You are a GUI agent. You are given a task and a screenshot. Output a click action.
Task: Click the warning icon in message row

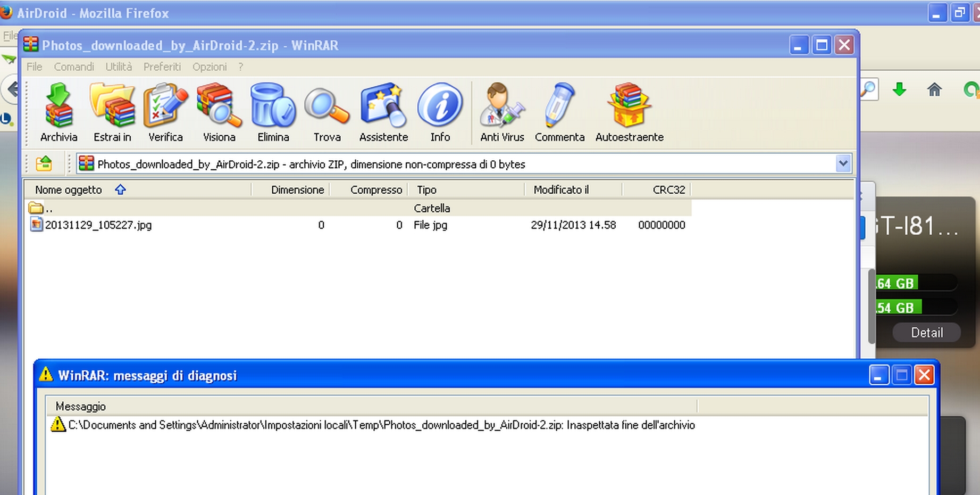tap(57, 424)
